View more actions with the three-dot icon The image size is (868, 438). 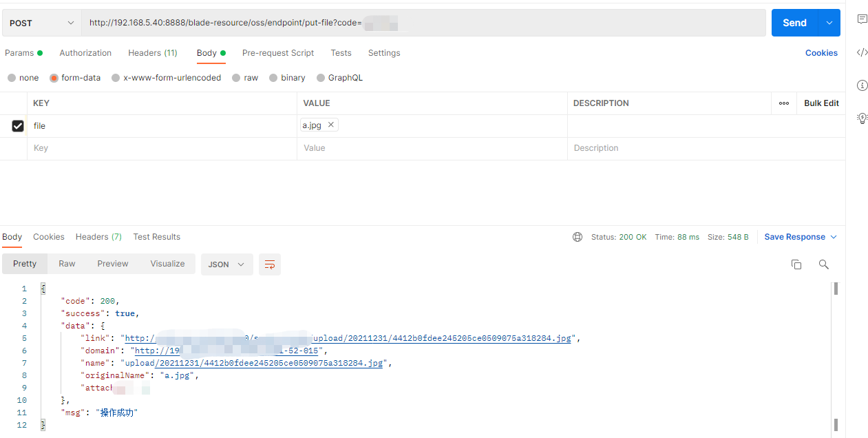click(x=783, y=103)
